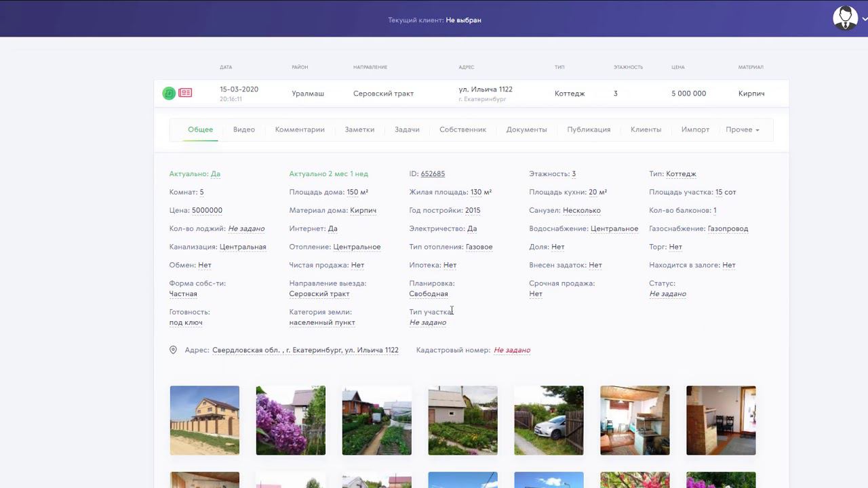This screenshot has height=488, width=868.
Task: Open the Документы tab
Action: 526,129
